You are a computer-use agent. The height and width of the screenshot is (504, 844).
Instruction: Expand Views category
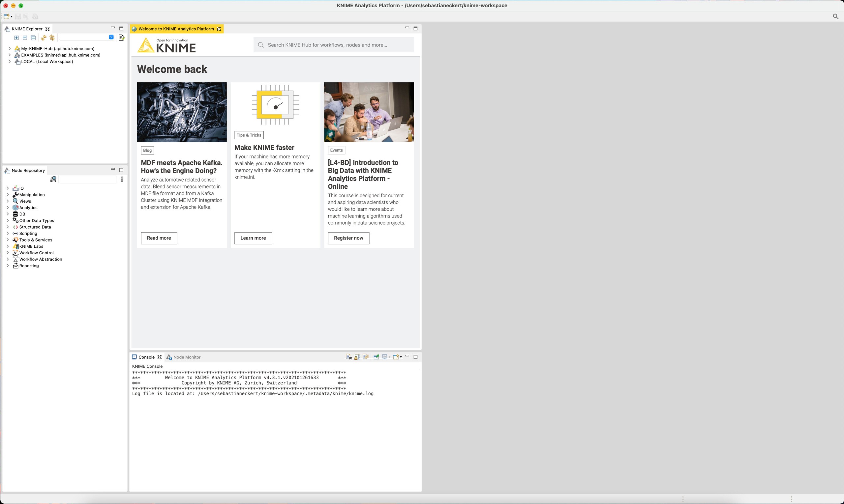click(8, 201)
